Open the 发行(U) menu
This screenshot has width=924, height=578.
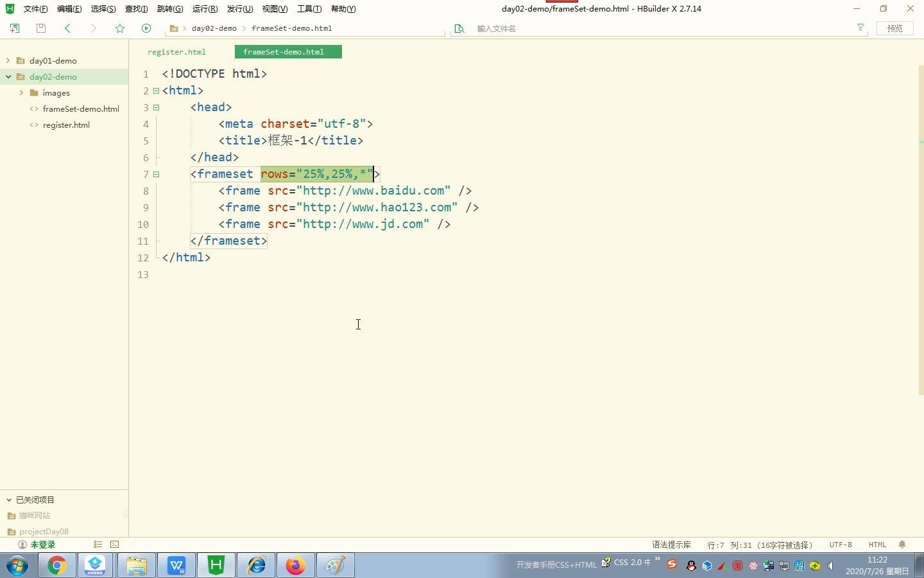pyautogui.click(x=240, y=9)
